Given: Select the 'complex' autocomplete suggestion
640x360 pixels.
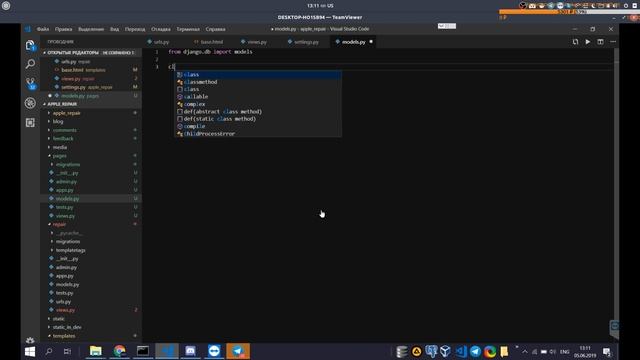Looking at the screenshot, I should pos(258,104).
